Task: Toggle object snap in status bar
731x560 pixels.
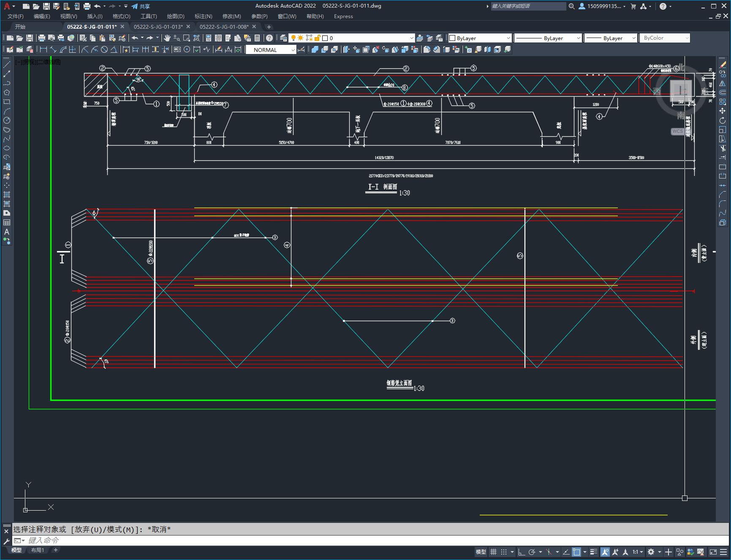Action: 576,552
